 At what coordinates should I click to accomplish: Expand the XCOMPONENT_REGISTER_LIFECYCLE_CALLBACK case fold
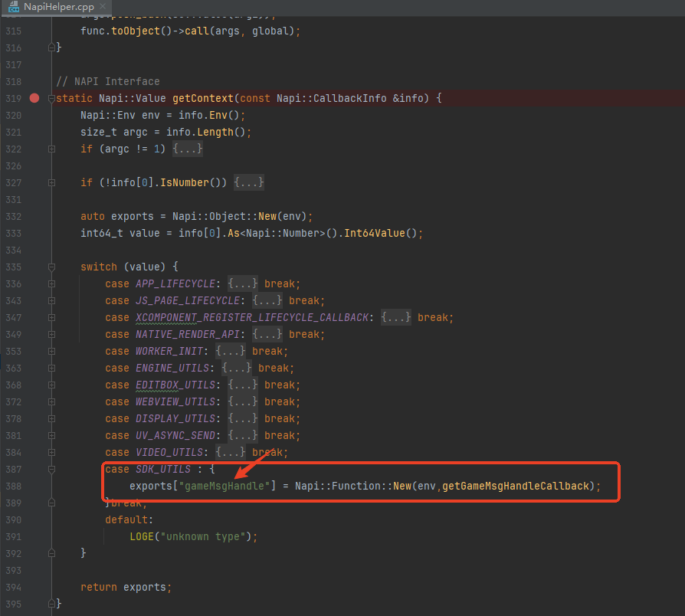pyautogui.click(x=51, y=318)
